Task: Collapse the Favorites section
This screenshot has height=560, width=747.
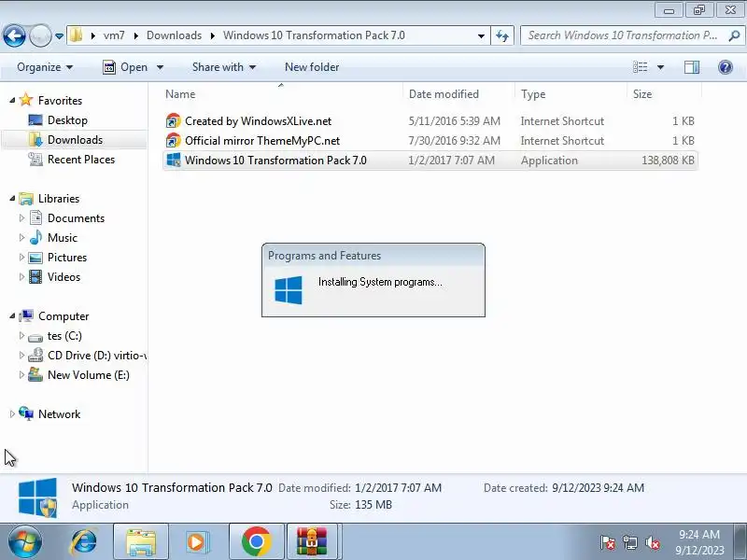Action: (x=12, y=101)
